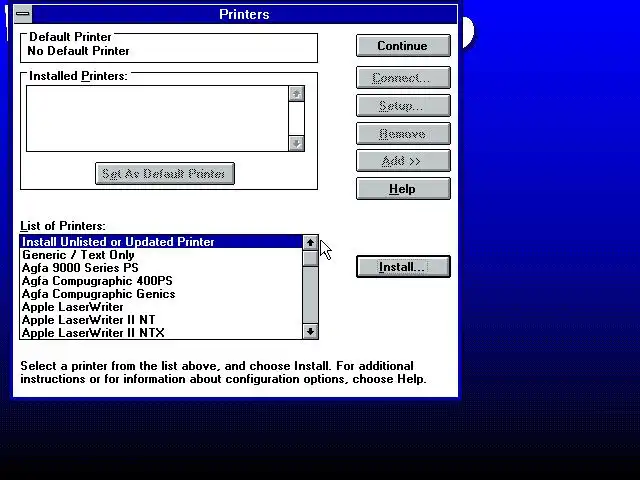Click the Installed Printers scroll up arrow
The image size is (640, 480).
click(296, 93)
